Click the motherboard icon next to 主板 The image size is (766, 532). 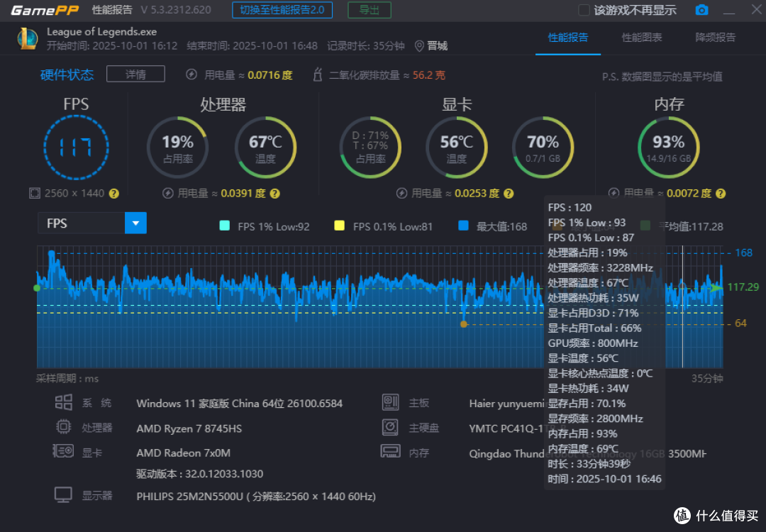[390, 402]
